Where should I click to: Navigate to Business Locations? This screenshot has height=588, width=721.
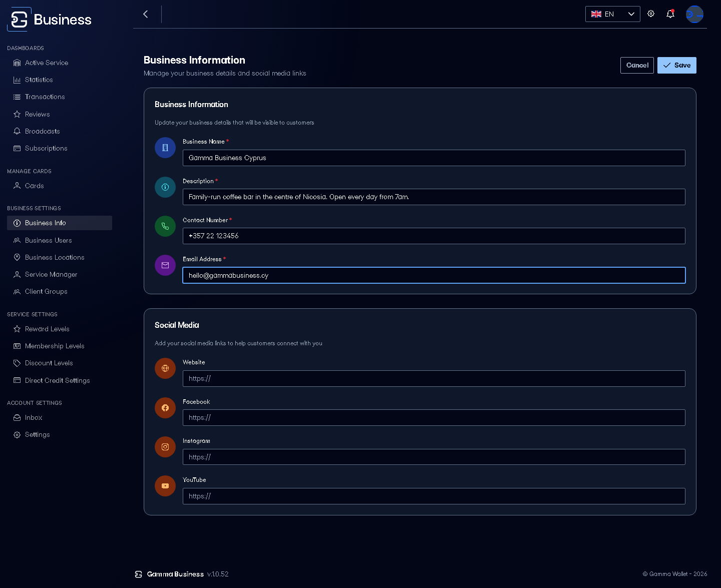click(60, 257)
